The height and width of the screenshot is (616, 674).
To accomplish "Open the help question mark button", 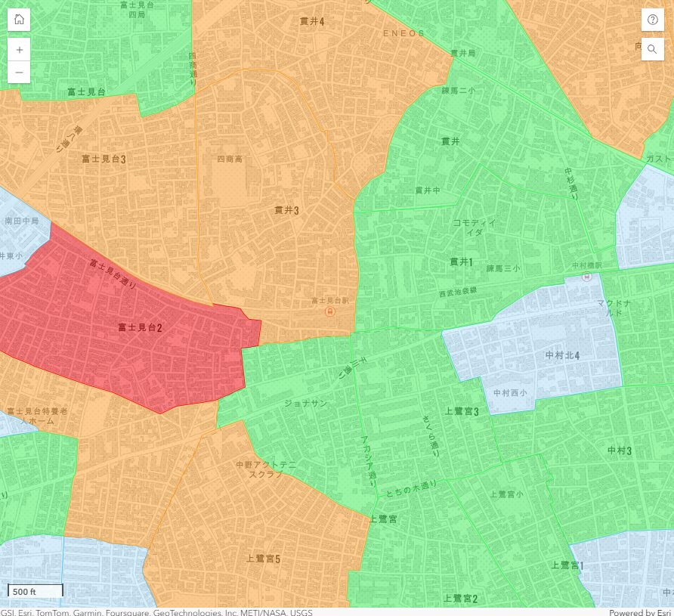I will [652, 20].
